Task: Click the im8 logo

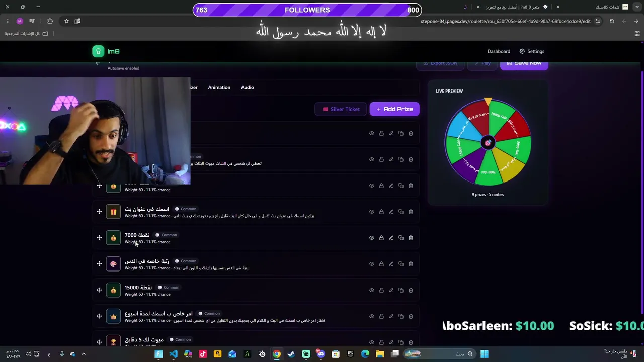Action: pyautogui.click(x=106, y=51)
